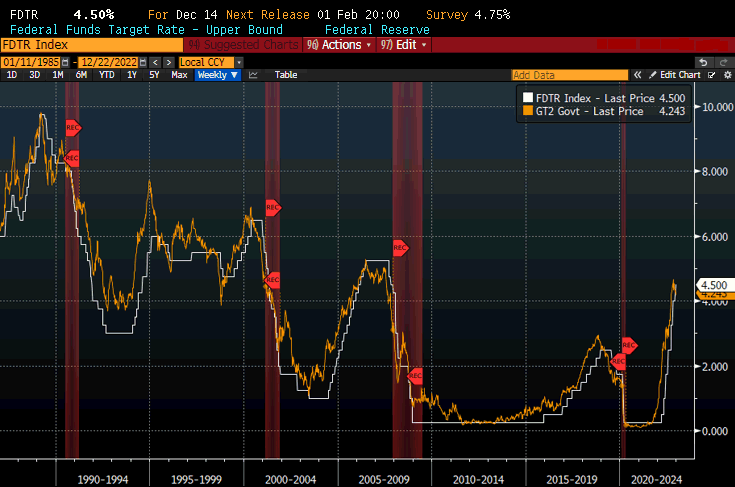The width and height of the screenshot is (735, 487).
Task: Click the 1995-1999 axis label
Action: (196, 480)
